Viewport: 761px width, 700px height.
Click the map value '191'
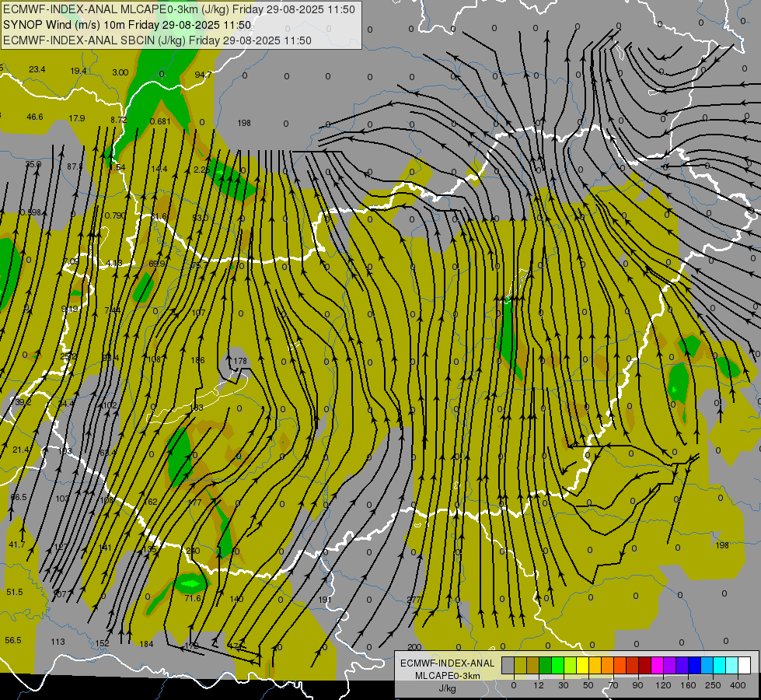(x=325, y=600)
